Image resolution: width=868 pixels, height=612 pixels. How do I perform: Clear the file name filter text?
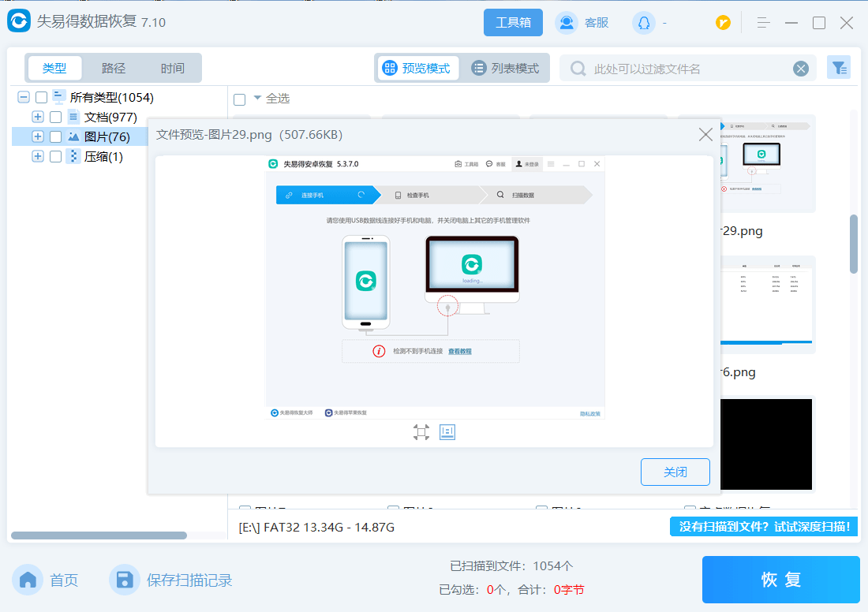click(800, 69)
